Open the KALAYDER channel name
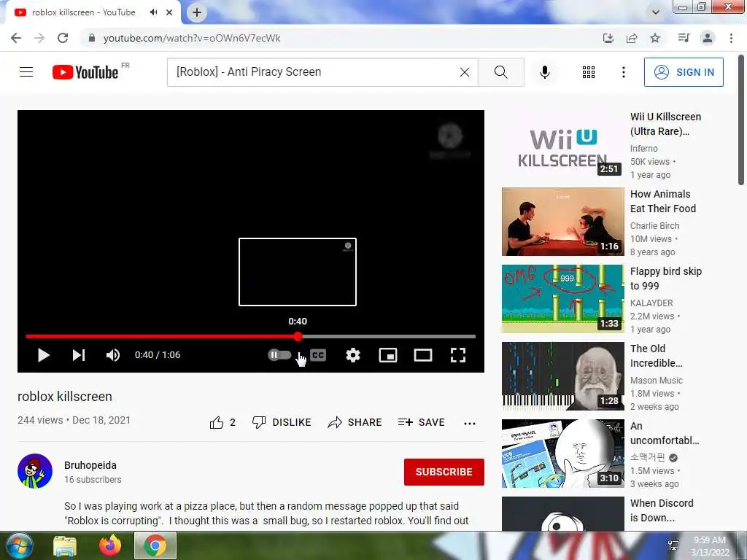The width and height of the screenshot is (747, 560). point(651,303)
